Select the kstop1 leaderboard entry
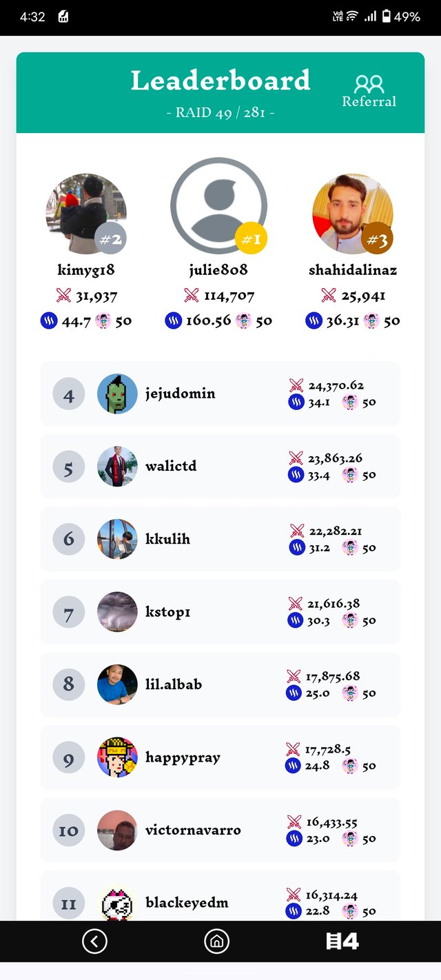The height and width of the screenshot is (980, 441). click(x=220, y=611)
